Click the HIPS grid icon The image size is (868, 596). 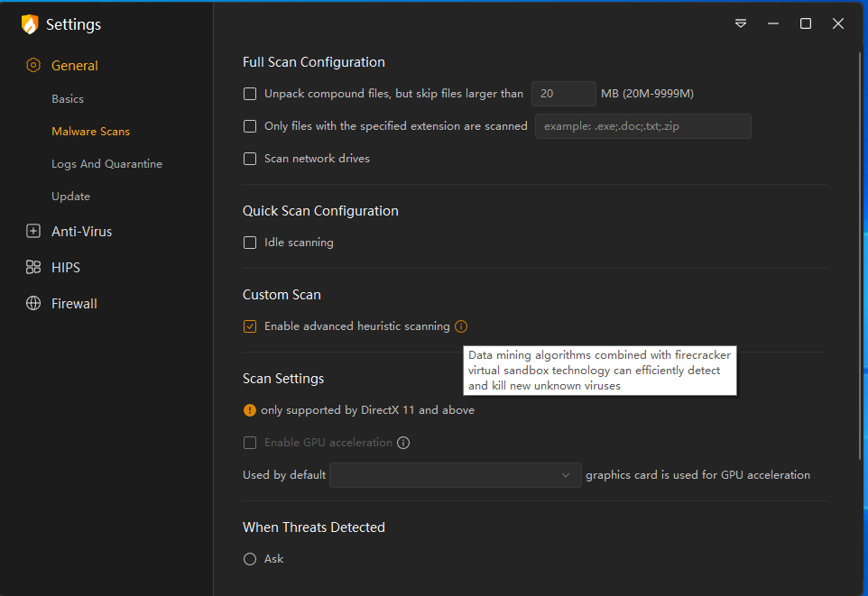[33, 267]
